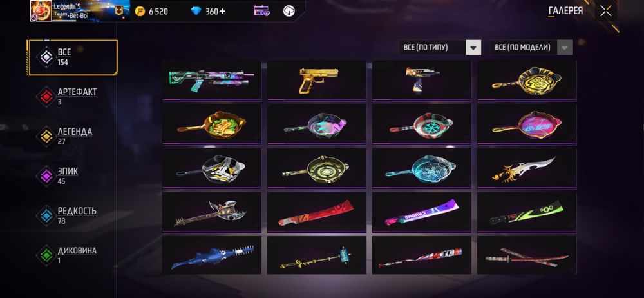
Task: Click the gold coin currency icon
Action: click(140, 11)
